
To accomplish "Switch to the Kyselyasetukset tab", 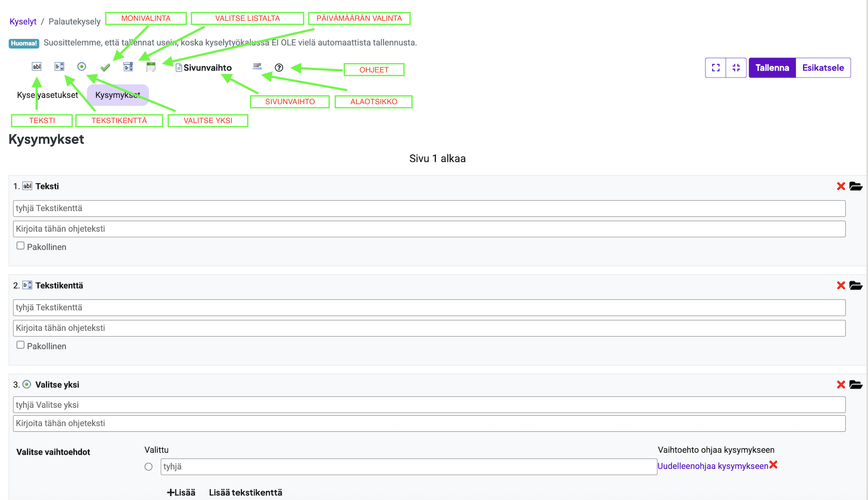I will point(47,95).
